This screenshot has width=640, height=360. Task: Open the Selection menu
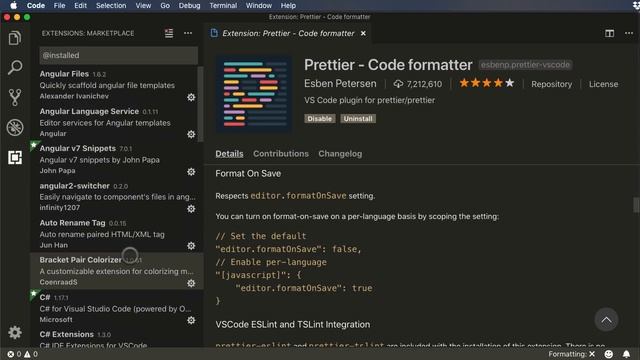click(x=111, y=6)
